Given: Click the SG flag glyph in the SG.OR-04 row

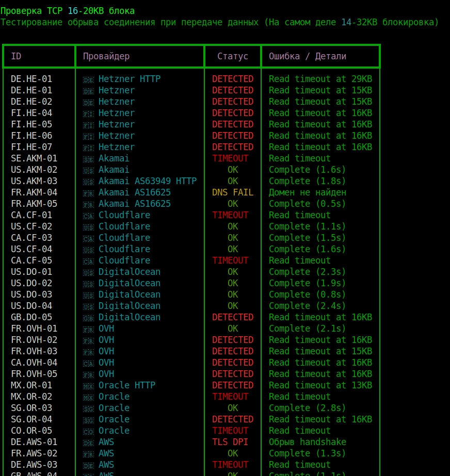Looking at the screenshot, I should click(x=88, y=420).
